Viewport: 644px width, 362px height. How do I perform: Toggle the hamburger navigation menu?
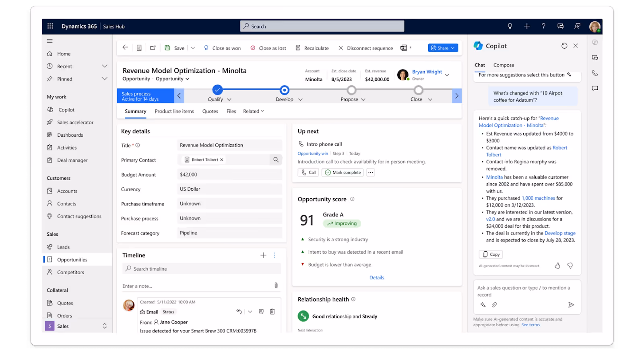50,41
